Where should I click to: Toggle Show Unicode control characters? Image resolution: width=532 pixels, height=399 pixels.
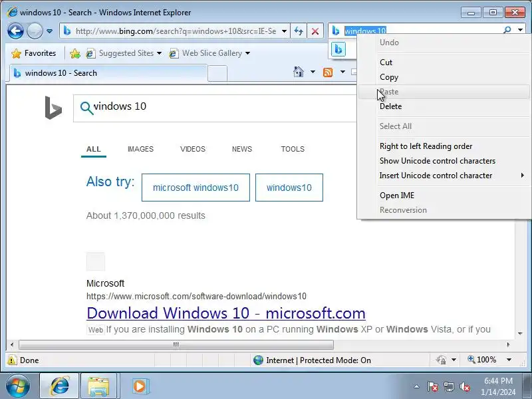(x=444, y=161)
